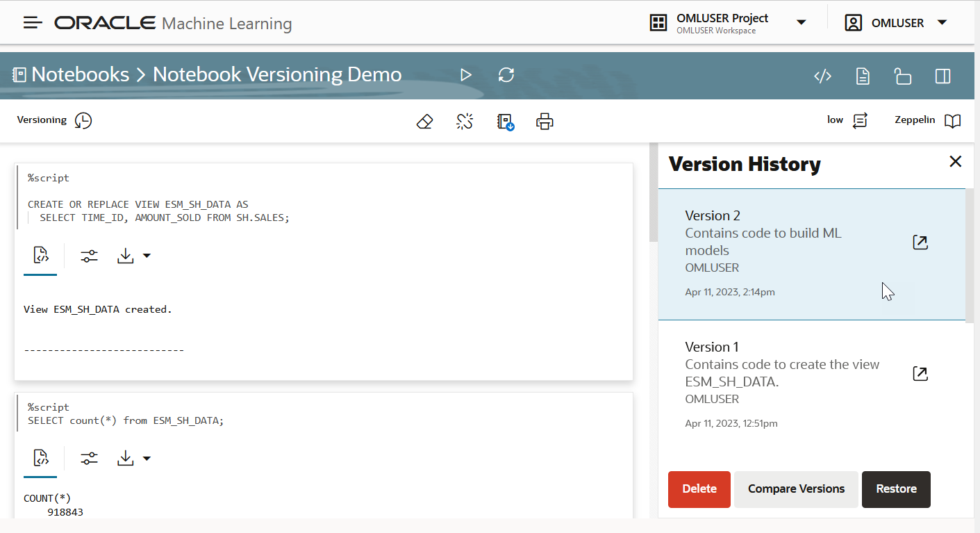The height and width of the screenshot is (533, 980).
Task: Run all paragraphs with play icon
Action: coord(466,75)
